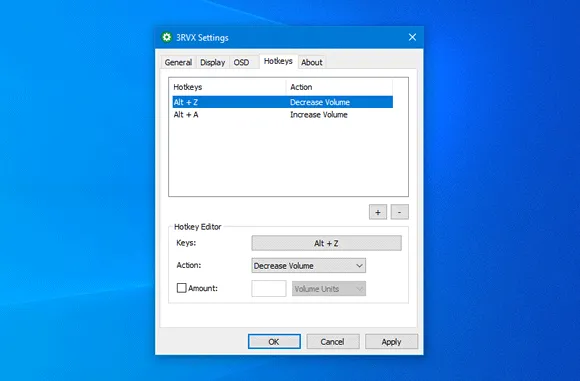Click the Cancel button
The width and height of the screenshot is (580, 381).
point(333,341)
